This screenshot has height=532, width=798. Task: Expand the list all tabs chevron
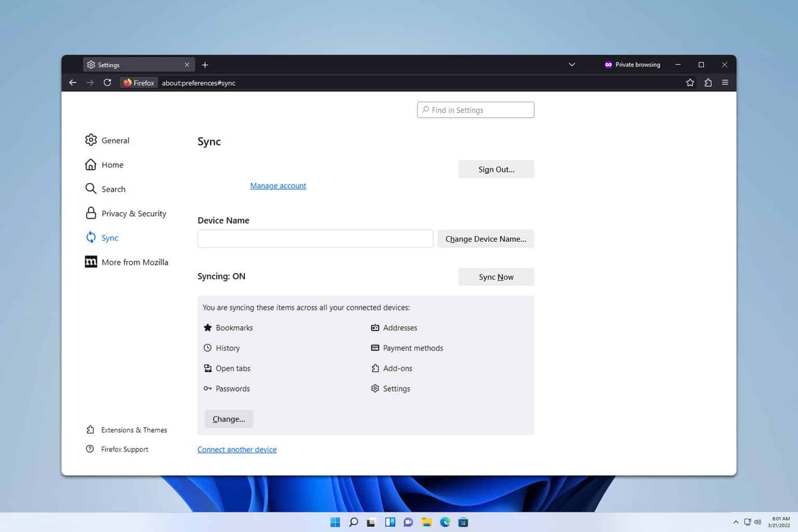click(x=572, y=65)
